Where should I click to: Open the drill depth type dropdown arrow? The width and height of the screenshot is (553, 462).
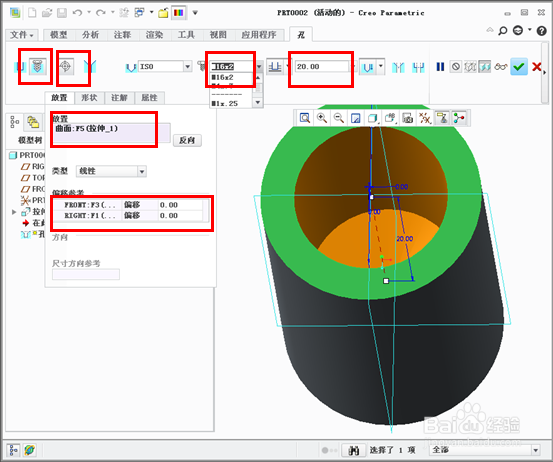click(381, 66)
